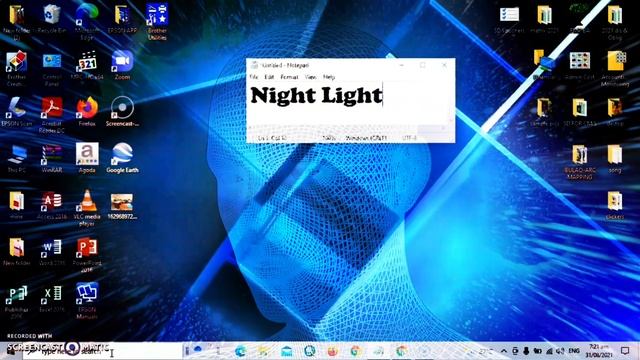Image resolution: width=640 pixels, height=360 pixels.
Task: Close the Notepad window
Action: coord(444,65)
